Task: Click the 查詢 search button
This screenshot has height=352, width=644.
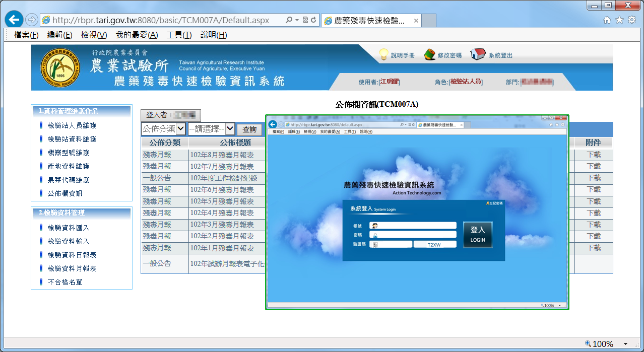Action: coord(249,129)
